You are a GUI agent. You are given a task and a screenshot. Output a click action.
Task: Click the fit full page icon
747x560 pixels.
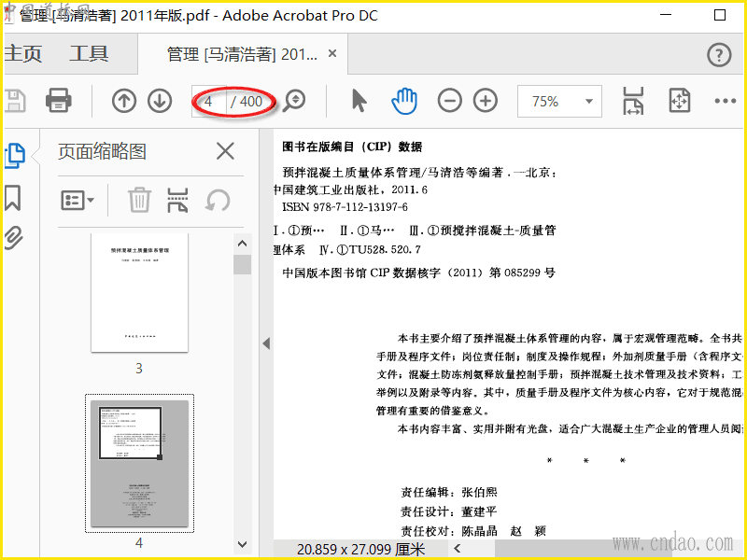[680, 101]
